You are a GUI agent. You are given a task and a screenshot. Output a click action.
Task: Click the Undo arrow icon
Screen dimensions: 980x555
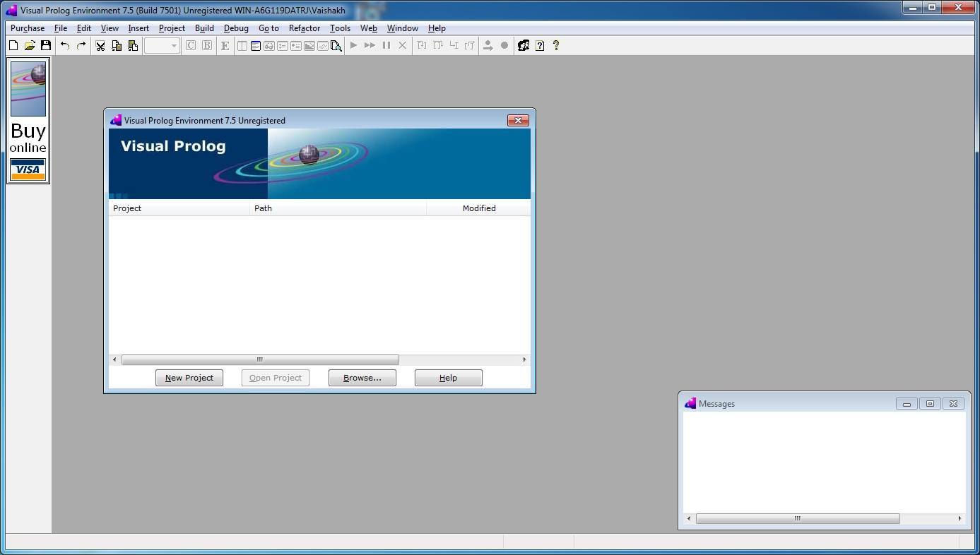(65, 45)
